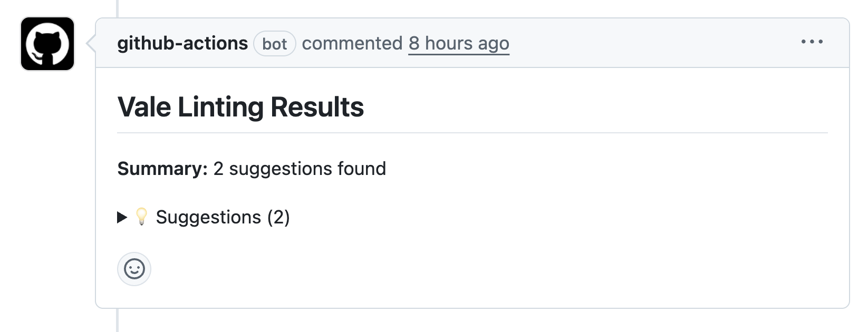This screenshot has height=332, width=868.
Task: Add a reaction using the emoji icon
Action: pyautogui.click(x=134, y=269)
